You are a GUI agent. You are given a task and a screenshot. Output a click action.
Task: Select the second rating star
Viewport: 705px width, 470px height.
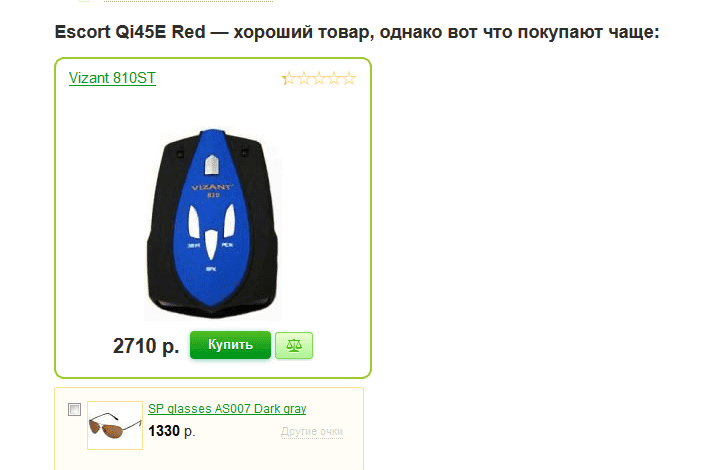303,79
